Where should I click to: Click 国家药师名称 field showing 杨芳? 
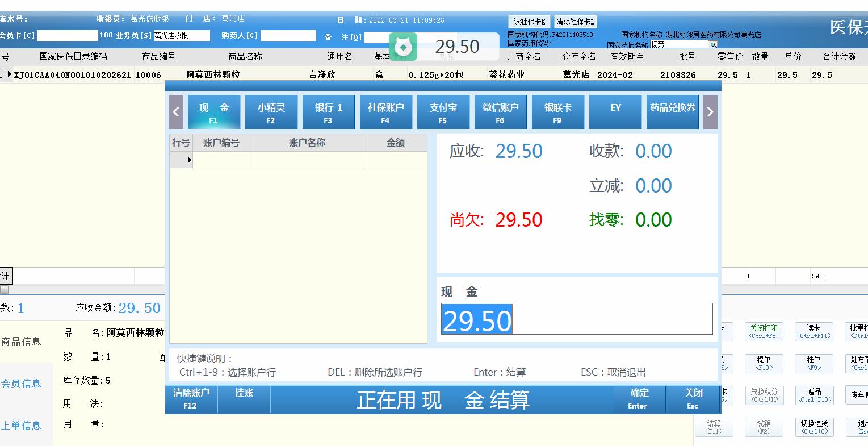tap(679, 44)
